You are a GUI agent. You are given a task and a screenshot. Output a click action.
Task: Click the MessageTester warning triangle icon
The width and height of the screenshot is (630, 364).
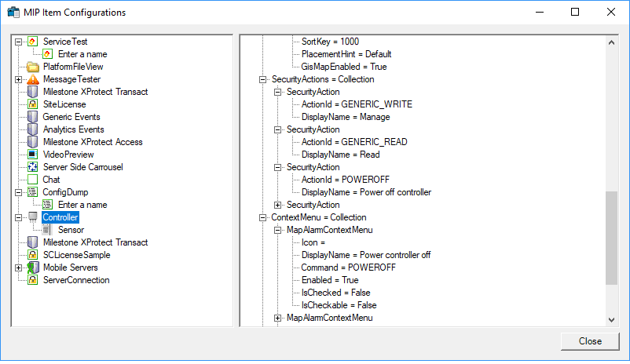click(32, 79)
